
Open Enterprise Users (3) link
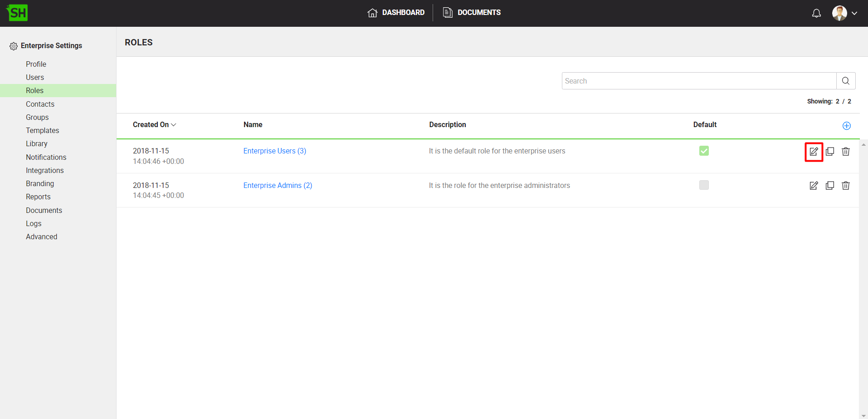tap(274, 151)
